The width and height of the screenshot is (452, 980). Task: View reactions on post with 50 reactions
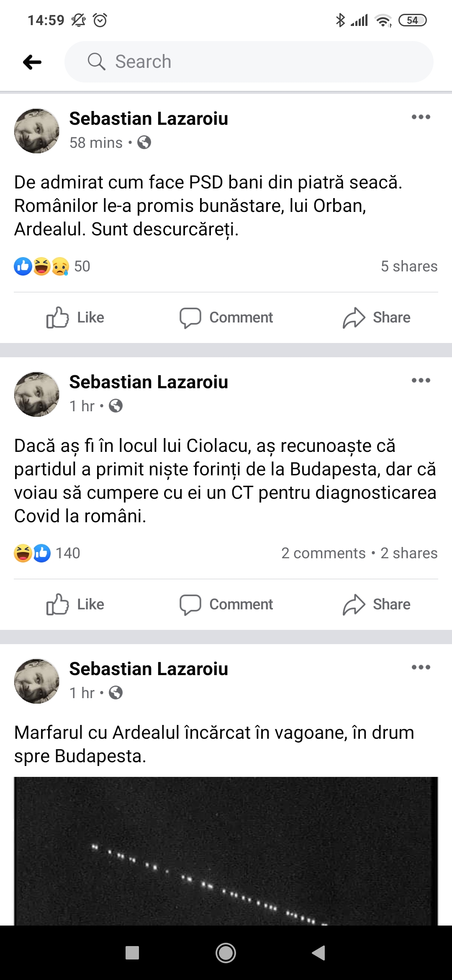coord(52,266)
